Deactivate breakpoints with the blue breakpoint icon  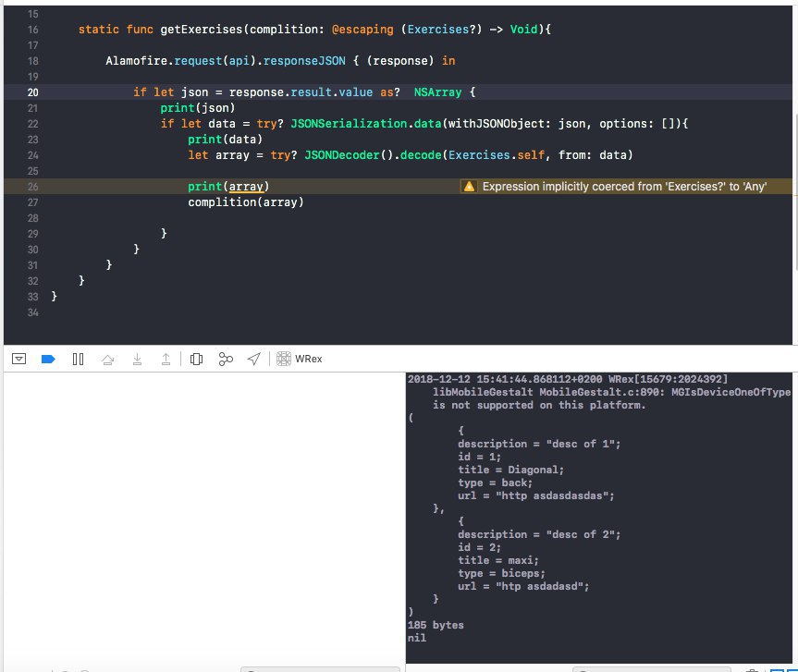[48, 360]
